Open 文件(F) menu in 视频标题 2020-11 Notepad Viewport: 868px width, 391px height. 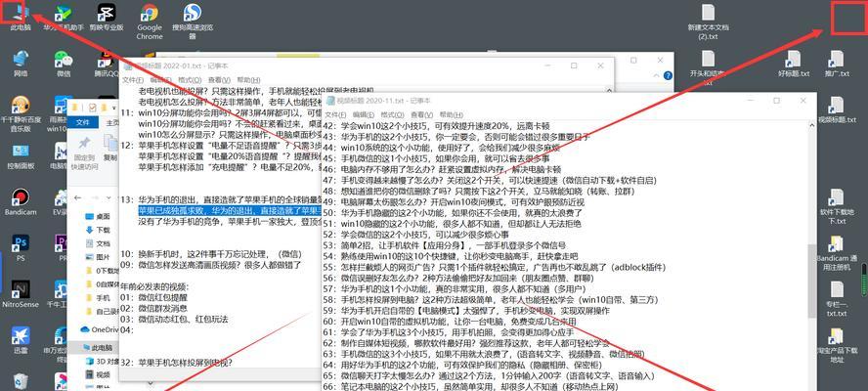click(336, 114)
